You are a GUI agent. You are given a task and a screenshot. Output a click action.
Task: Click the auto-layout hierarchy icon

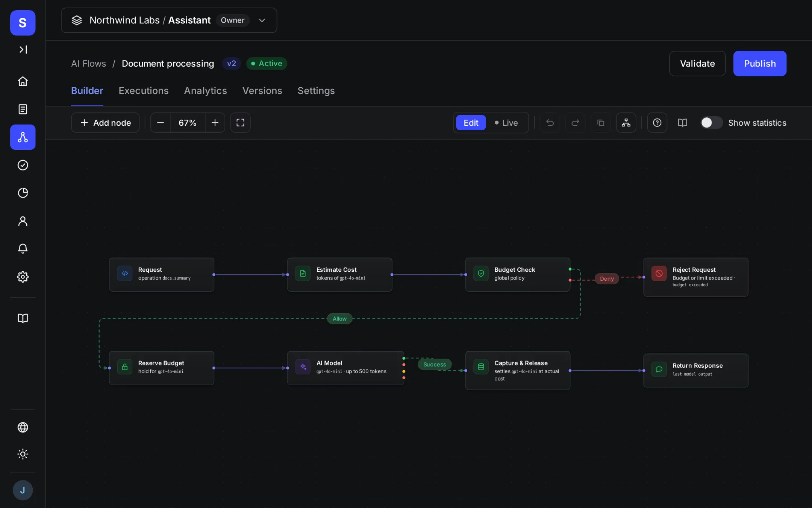[626, 123]
